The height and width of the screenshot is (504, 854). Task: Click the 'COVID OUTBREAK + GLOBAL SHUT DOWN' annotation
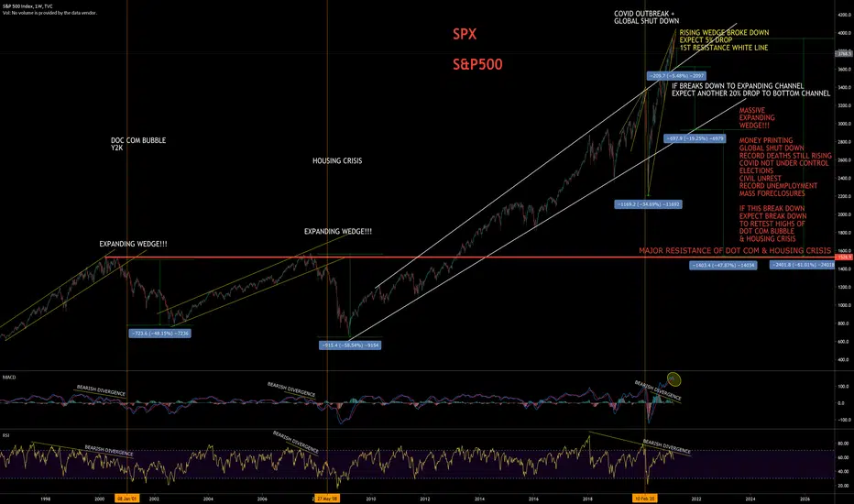point(647,17)
